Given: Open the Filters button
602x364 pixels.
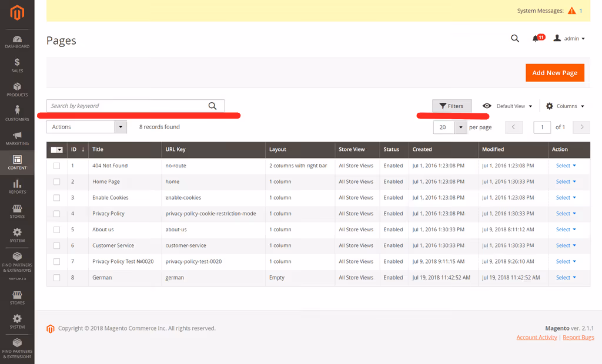Looking at the screenshot, I should tap(452, 106).
